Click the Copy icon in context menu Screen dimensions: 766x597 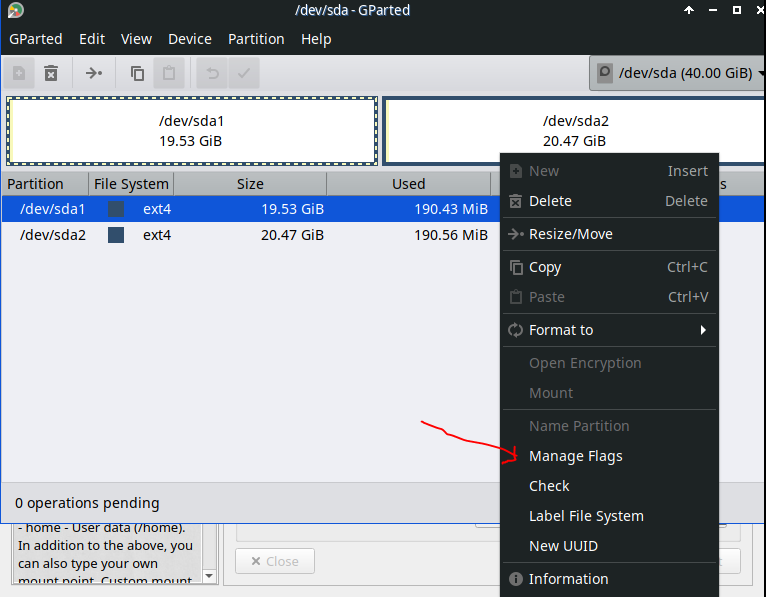point(516,267)
